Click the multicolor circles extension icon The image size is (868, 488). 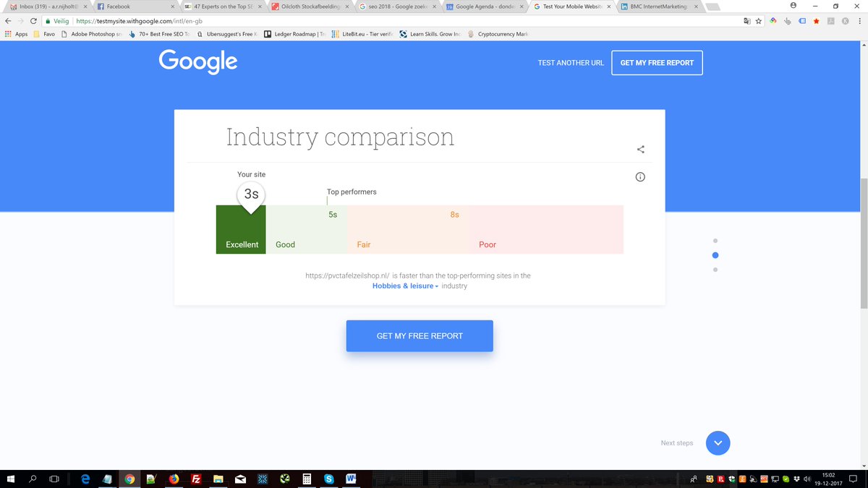tap(773, 21)
